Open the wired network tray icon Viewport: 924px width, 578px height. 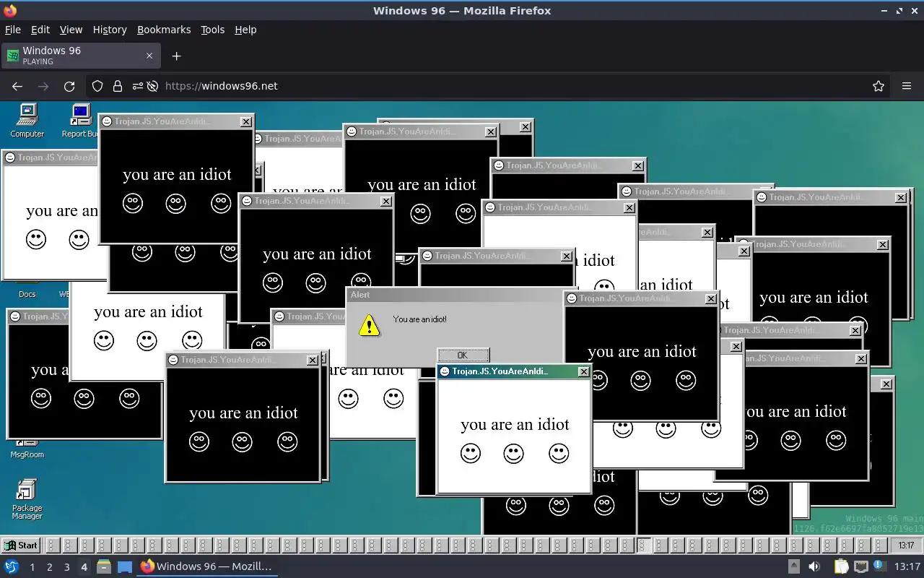coord(861,566)
